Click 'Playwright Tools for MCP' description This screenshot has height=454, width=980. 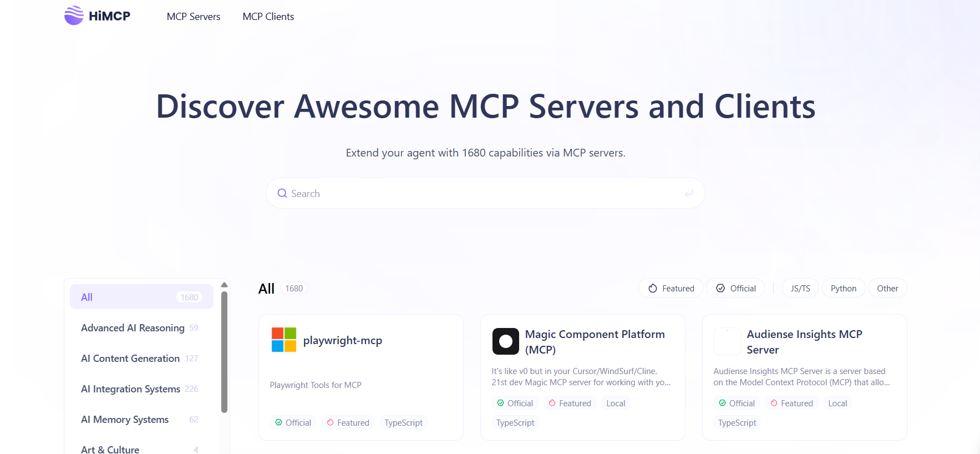click(316, 385)
